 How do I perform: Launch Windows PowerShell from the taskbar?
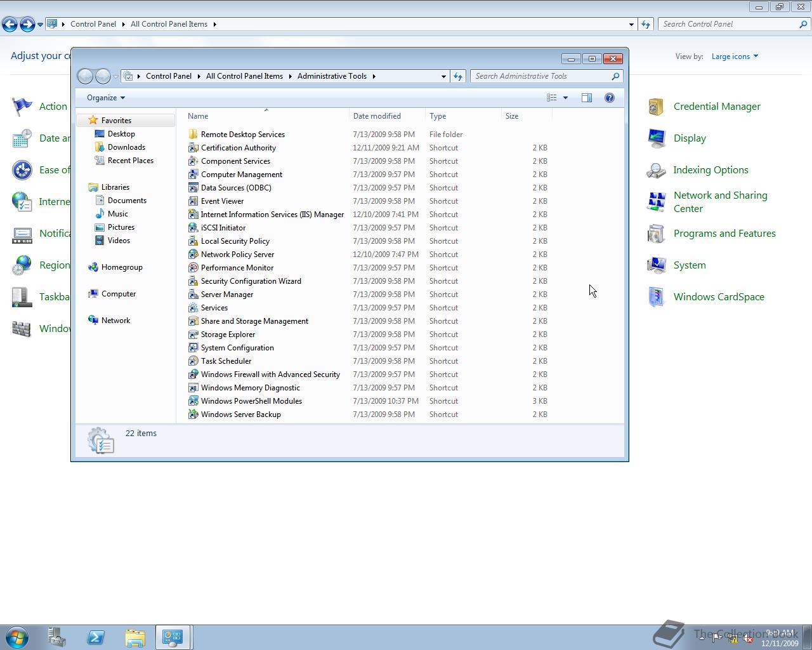pos(96,637)
